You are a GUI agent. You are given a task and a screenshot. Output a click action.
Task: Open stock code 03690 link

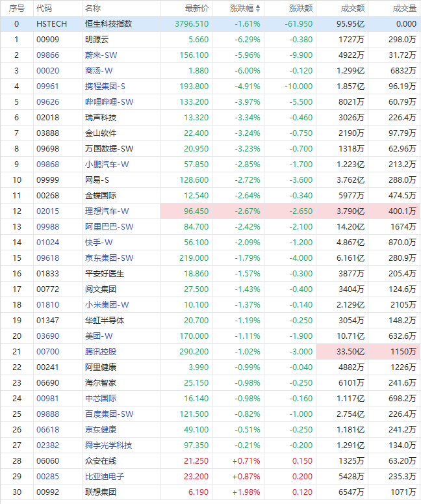pos(48,336)
